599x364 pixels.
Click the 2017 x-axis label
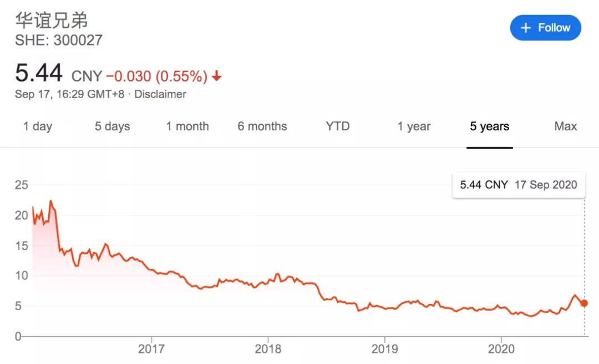(151, 349)
